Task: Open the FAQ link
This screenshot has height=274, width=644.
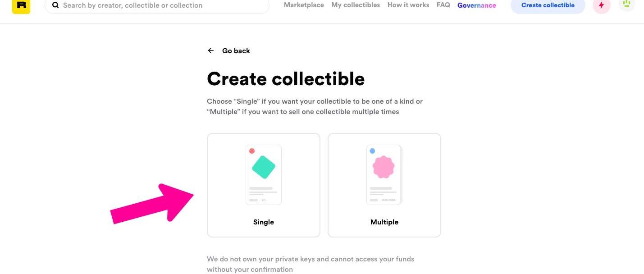Action: 443,5
